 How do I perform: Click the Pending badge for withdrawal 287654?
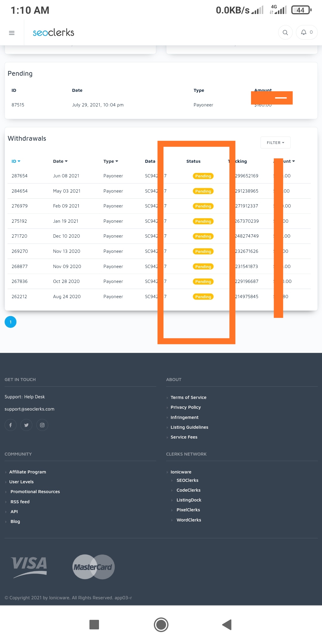[203, 176]
